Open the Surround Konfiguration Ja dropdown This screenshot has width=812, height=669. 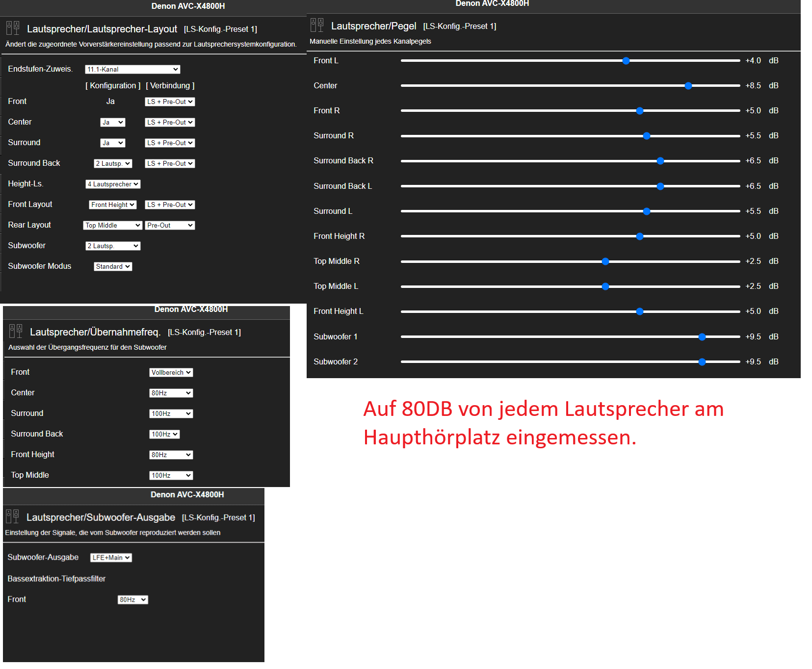pos(113,143)
